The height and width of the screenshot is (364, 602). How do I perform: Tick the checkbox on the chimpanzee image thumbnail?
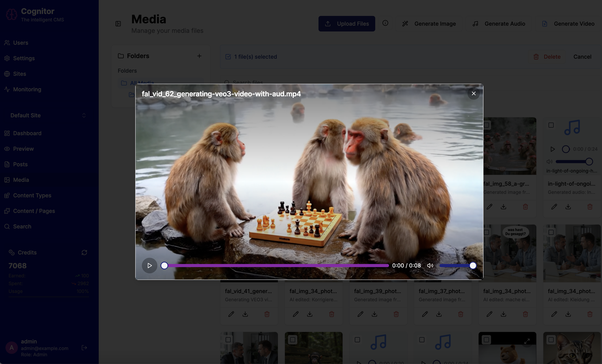click(292, 339)
